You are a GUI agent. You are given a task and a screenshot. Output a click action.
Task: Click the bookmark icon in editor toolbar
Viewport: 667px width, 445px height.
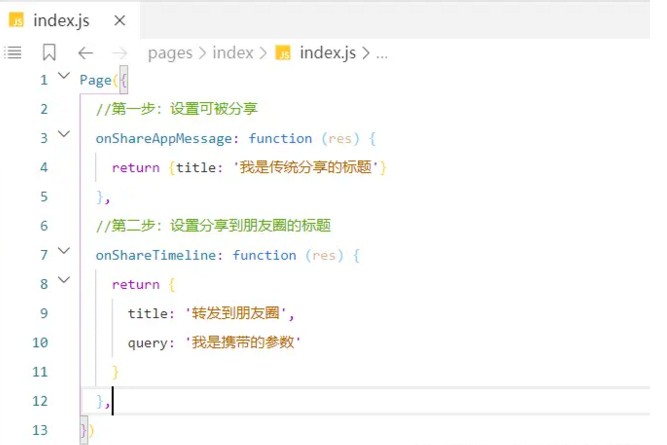[49, 53]
